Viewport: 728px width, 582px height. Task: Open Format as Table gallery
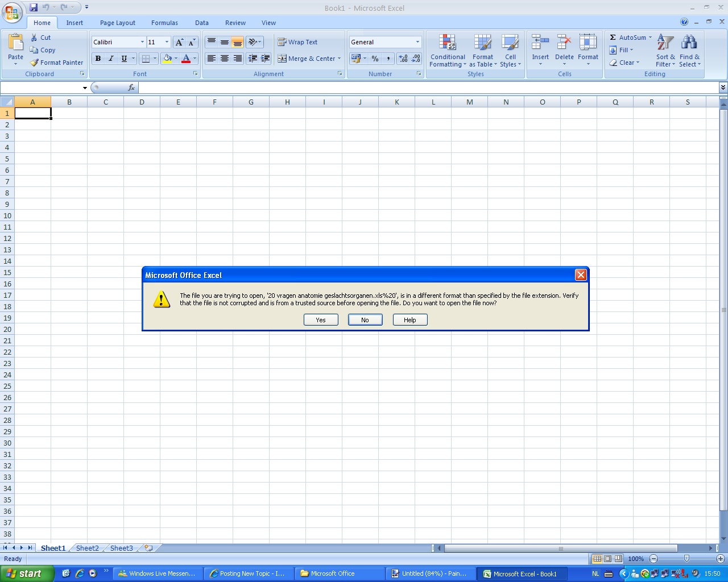(483, 51)
